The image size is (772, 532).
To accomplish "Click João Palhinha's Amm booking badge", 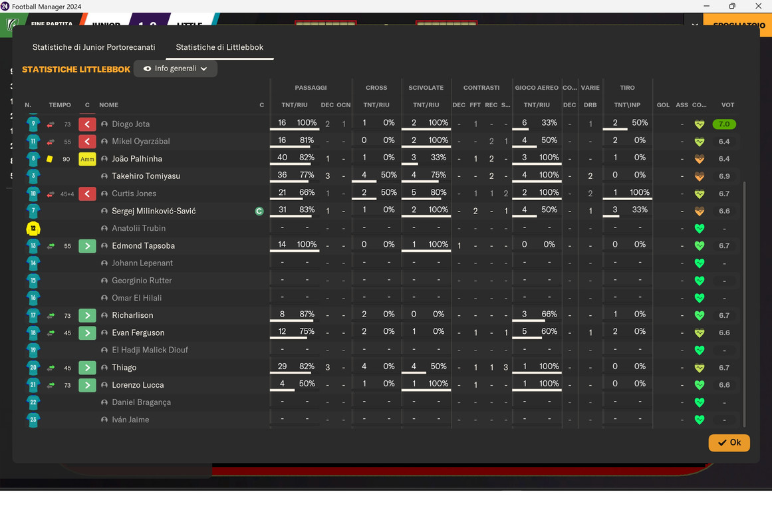I will click(87, 159).
